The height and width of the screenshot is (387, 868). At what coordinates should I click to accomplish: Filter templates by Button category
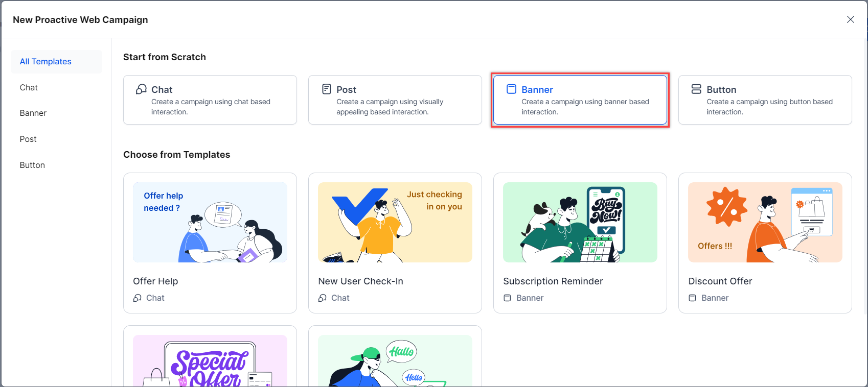click(32, 165)
